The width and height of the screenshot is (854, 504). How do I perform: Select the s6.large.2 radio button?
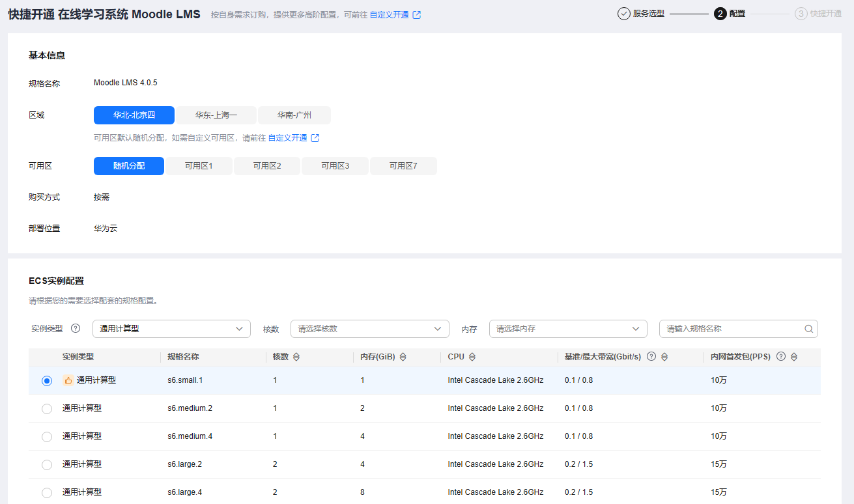click(x=47, y=465)
